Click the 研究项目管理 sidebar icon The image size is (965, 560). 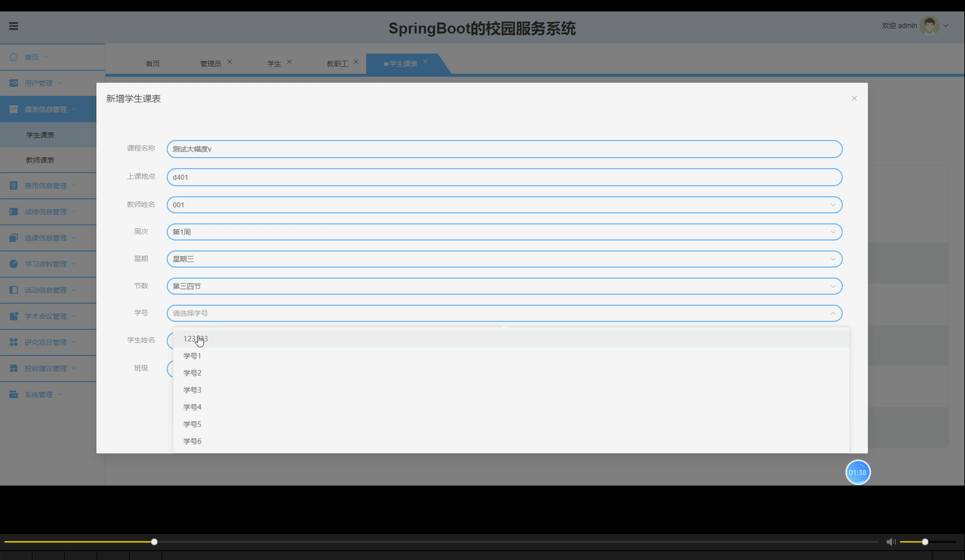(13, 342)
